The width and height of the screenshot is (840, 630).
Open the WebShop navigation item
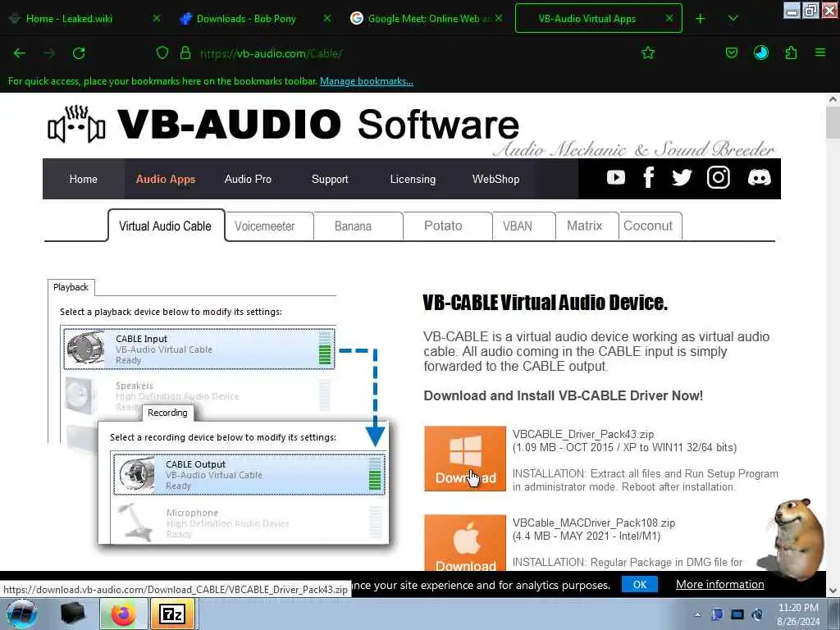coord(495,179)
